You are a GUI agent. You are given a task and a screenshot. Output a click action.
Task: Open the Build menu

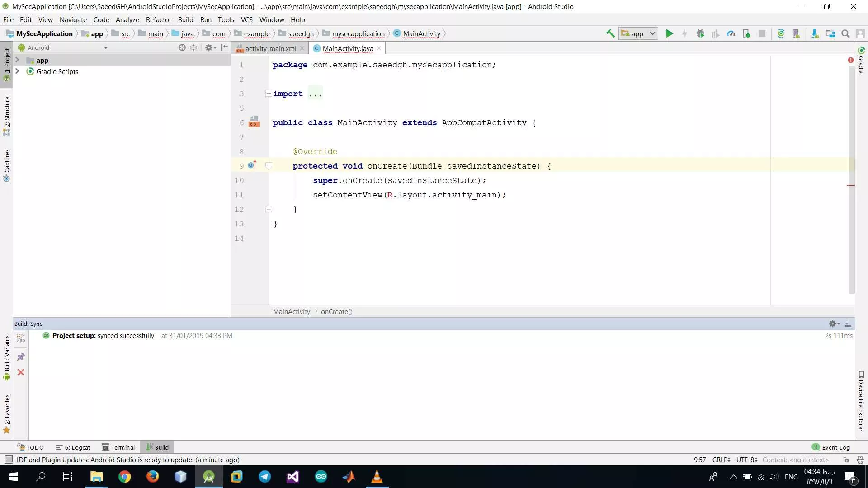coord(185,19)
